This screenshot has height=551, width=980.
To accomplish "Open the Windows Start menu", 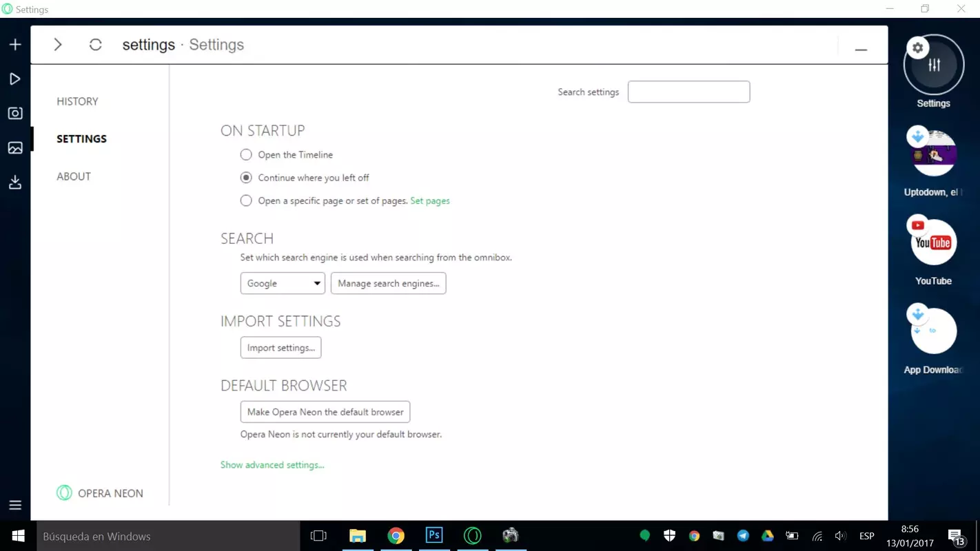I will coord(19,536).
